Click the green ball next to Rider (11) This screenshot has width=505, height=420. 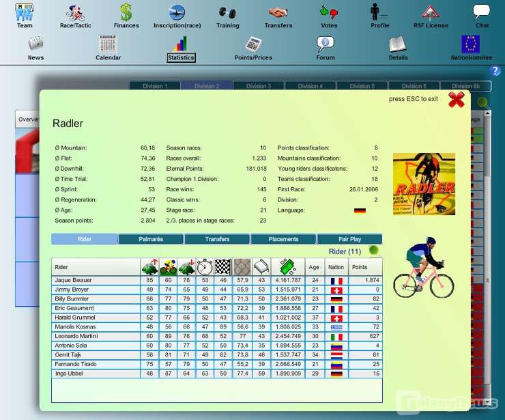click(374, 250)
